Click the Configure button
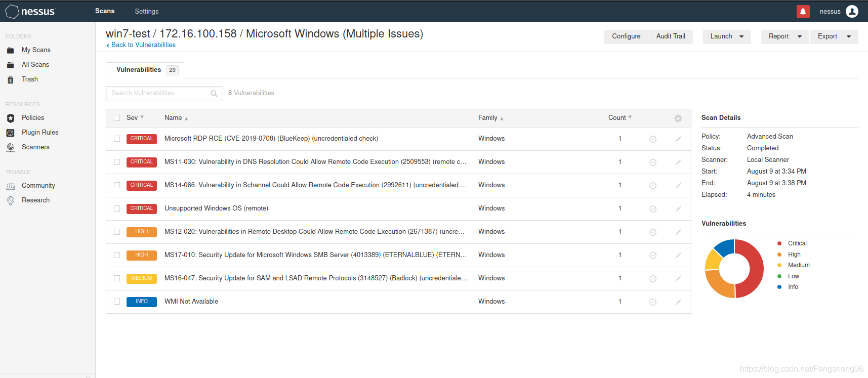Image resolution: width=868 pixels, height=378 pixels. coord(626,36)
